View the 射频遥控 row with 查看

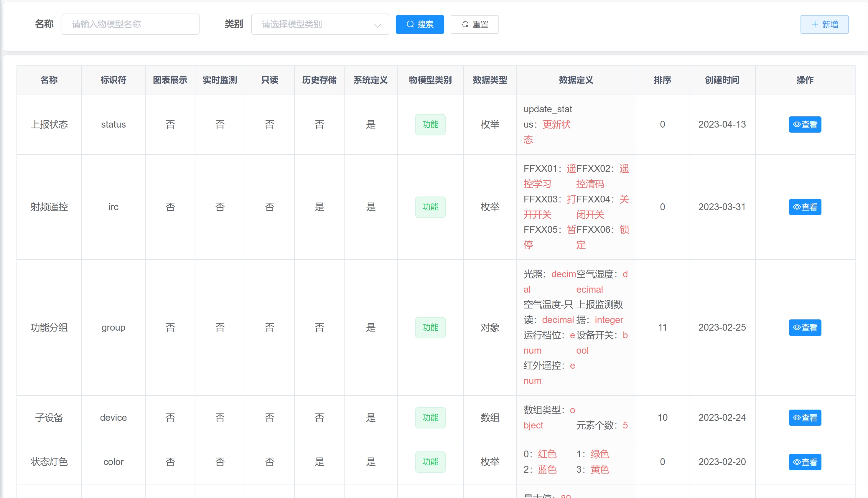(x=805, y=207)
